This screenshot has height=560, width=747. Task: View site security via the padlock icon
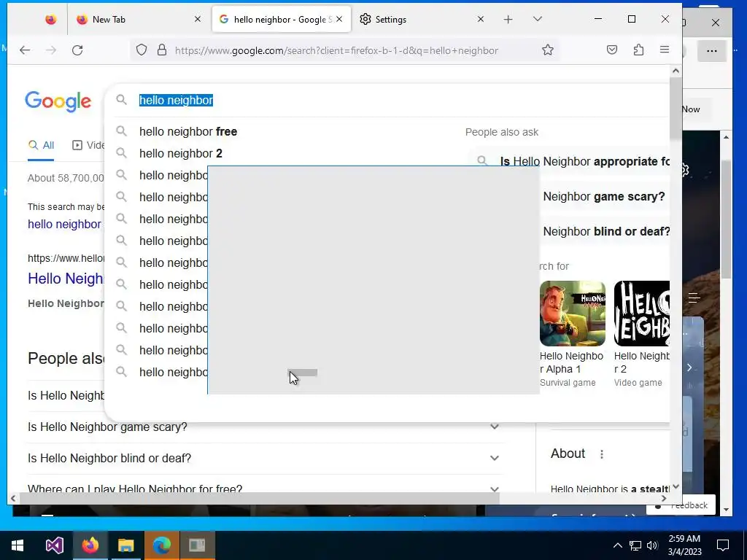coord(162,50)
